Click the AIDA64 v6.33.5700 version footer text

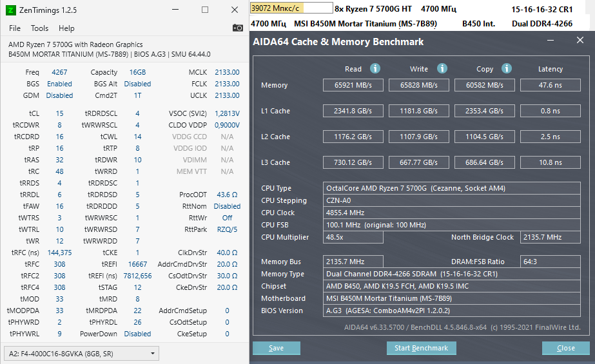(x=462, y=327)
